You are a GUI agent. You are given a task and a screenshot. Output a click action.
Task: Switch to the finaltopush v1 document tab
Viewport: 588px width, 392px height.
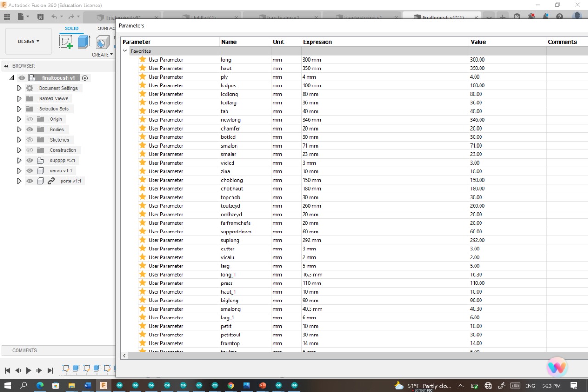pyautogui.click(x=443, y=17)
